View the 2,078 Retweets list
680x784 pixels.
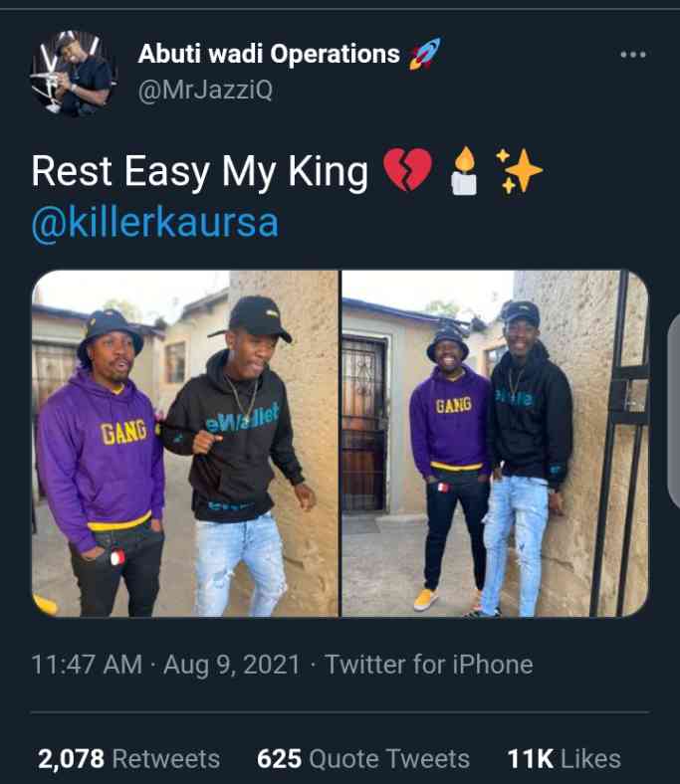pyautogui.click(x=129, y=758)
